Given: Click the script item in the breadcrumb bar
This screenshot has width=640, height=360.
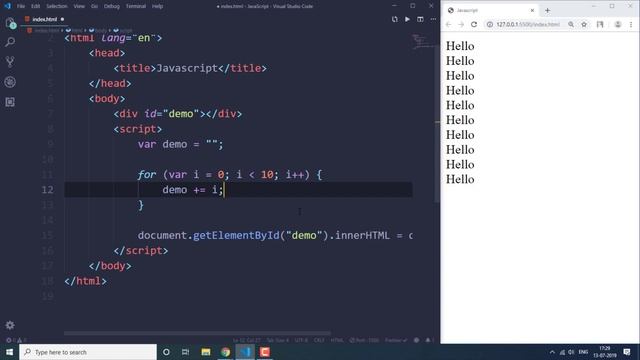Looking at the screenshot, I should [123, 31].
